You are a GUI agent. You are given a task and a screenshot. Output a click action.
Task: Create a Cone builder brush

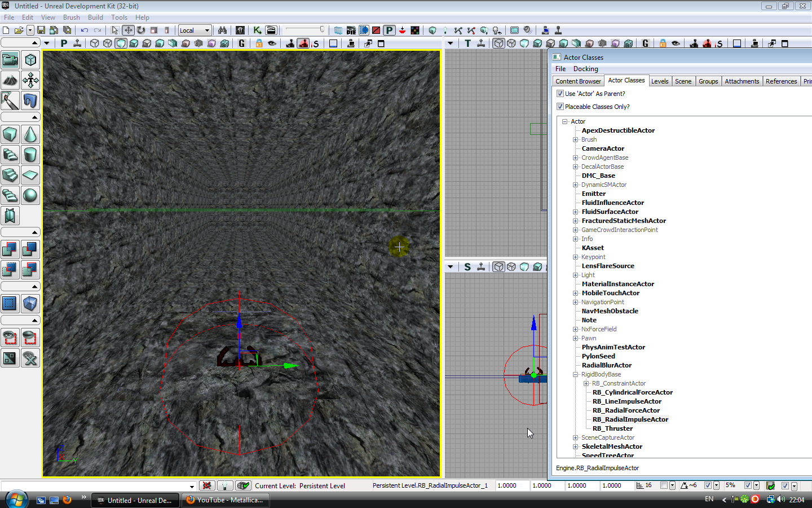pyautogui.click(x=30, y=134)
